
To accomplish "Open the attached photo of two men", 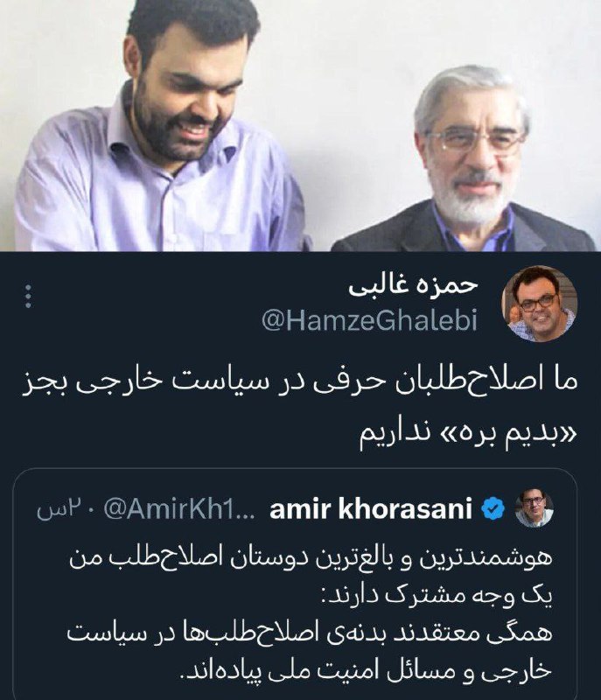I will click(300, 125).
